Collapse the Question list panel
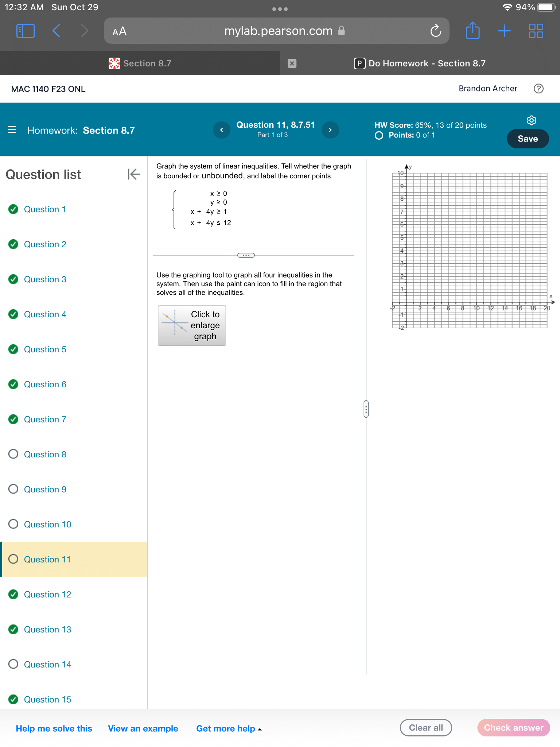This screenshot has width=560, height=747. coord(134,174)
